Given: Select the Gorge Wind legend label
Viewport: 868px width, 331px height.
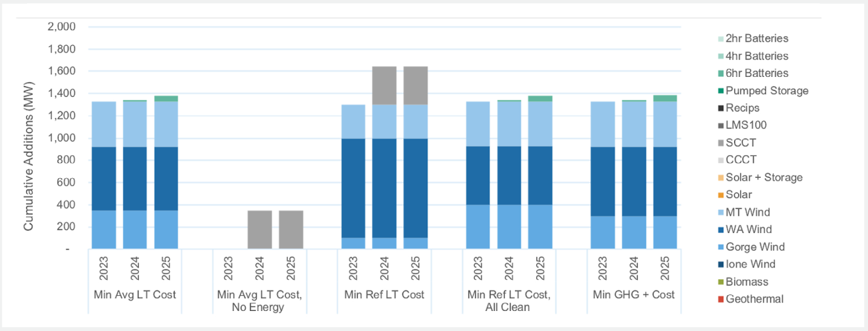Looking at the screenshot, I should tap(755, 247).
